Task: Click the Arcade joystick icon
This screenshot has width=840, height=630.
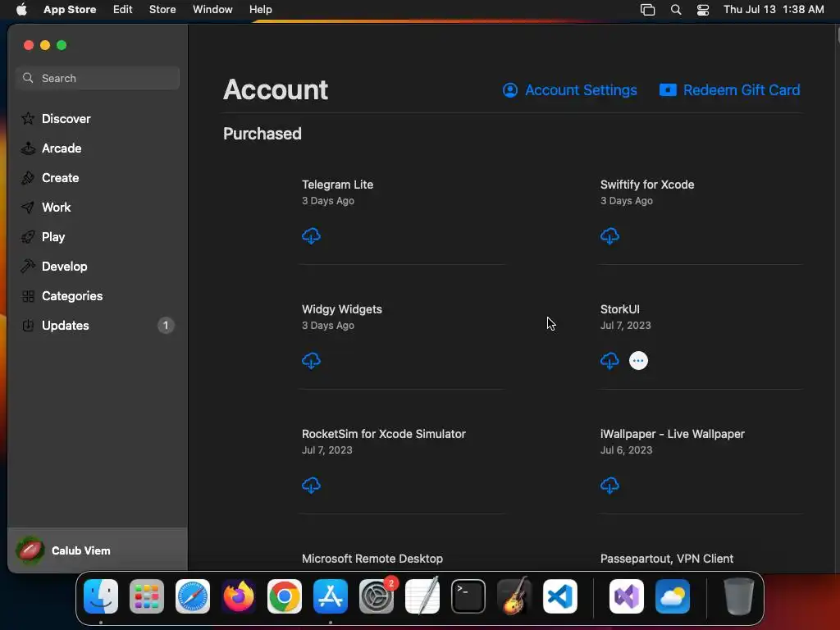Action: click(x=28, y=148)
